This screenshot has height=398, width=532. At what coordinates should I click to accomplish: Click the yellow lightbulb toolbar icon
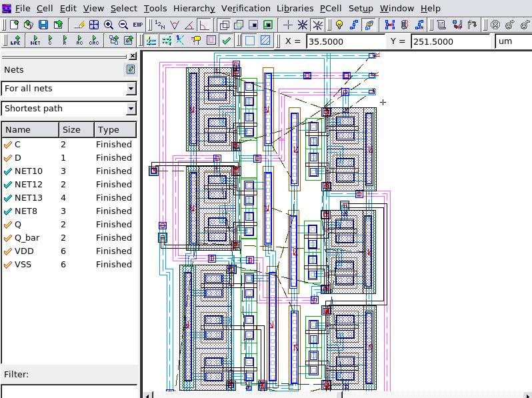coord(339,25)
